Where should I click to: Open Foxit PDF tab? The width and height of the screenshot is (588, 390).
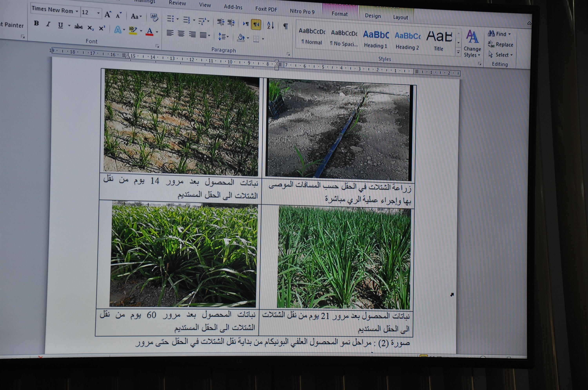click(266, 9)
